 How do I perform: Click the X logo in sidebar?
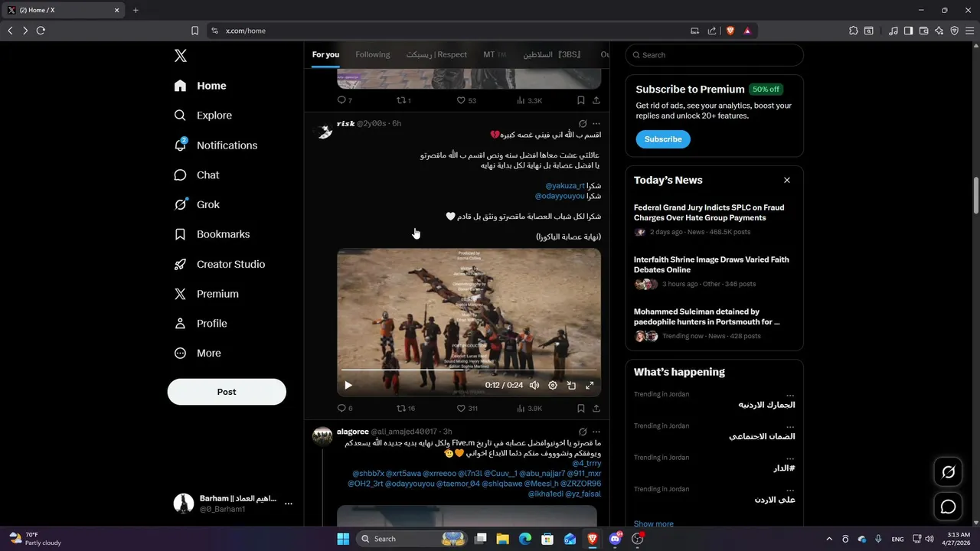pyautogui.click(x=180, y=56)
